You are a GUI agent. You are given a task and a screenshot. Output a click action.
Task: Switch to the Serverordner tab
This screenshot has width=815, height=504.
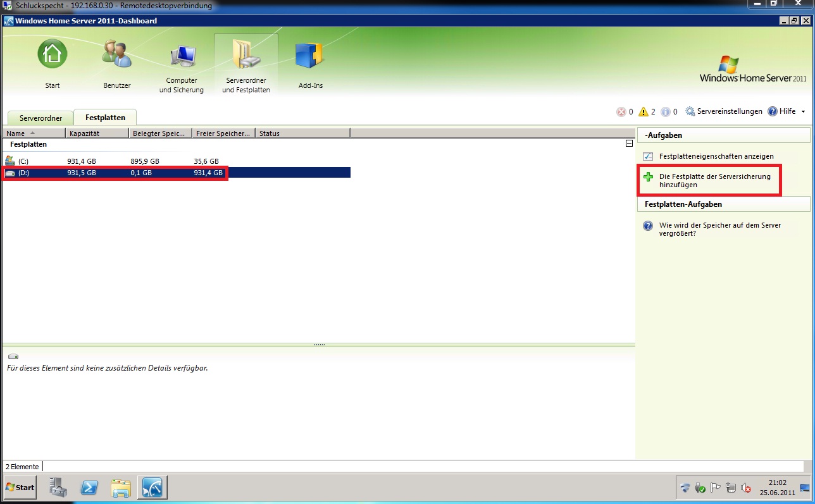[x=40, y=118]
